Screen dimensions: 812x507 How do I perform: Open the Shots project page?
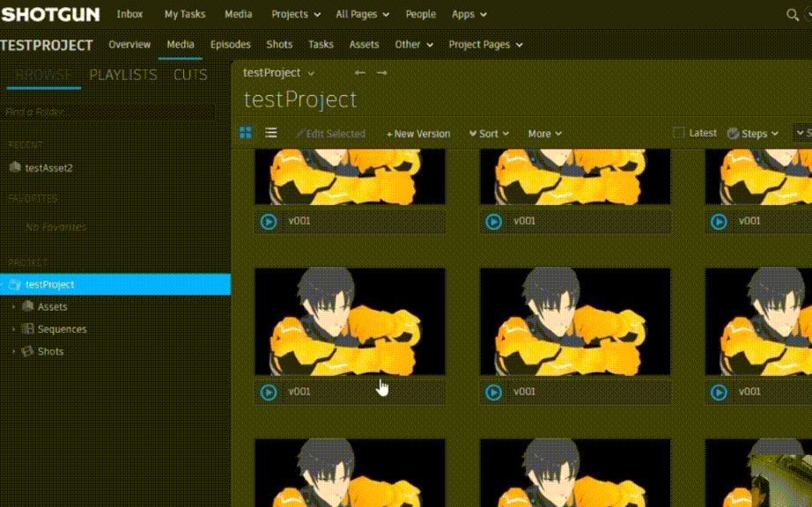coord(279,44)
